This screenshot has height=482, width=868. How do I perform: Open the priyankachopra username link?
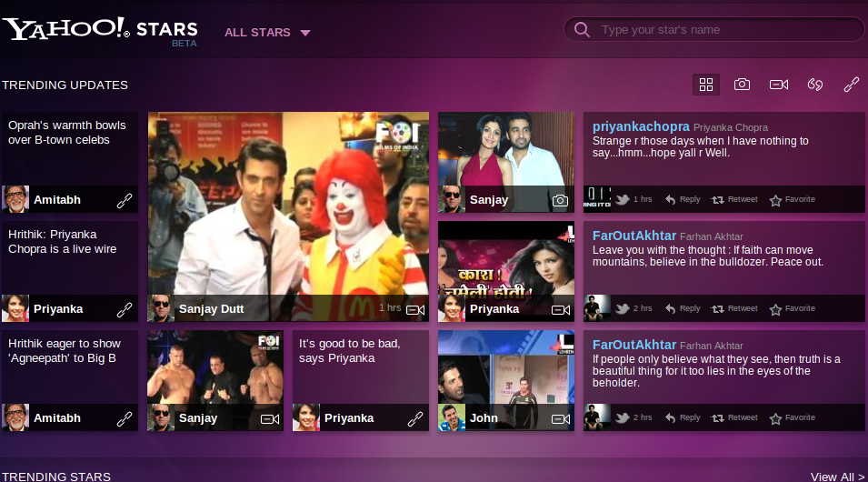point(641,127)
